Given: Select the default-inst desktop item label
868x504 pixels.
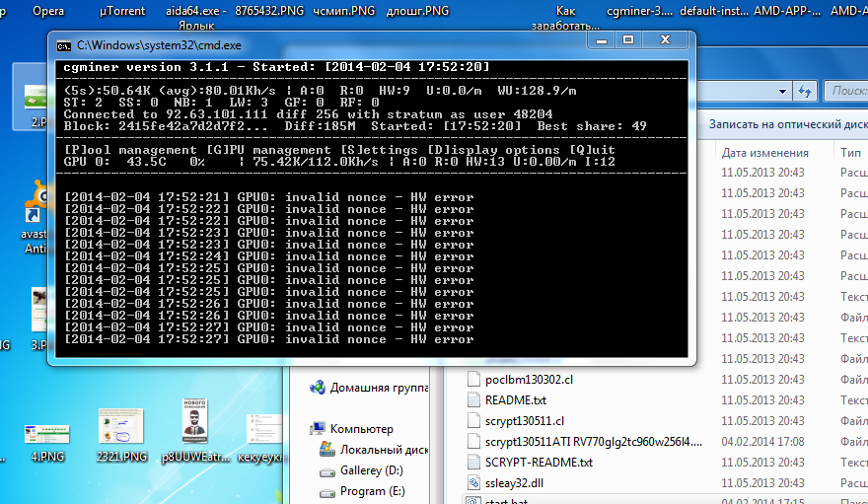Looking at the screenshot, I should point(713,11).
